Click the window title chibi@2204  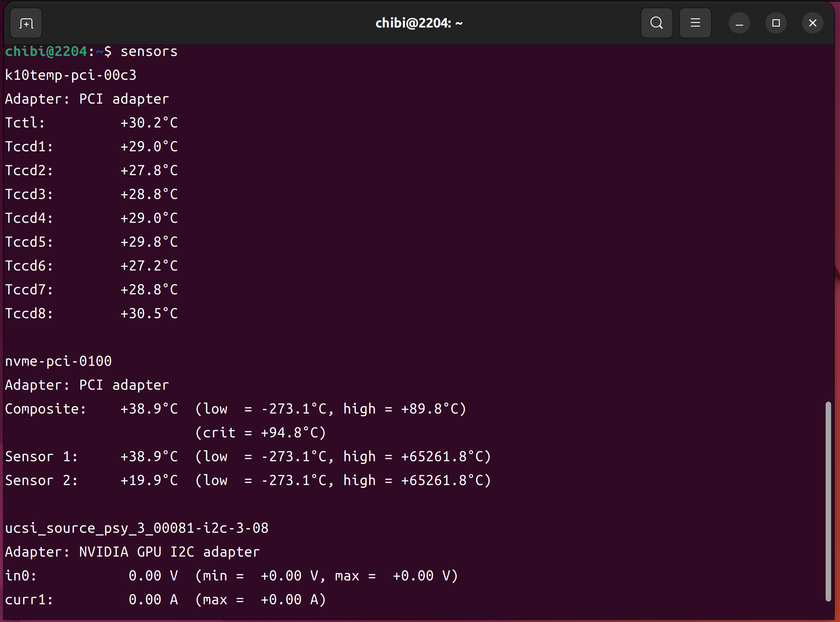point(419,23)
